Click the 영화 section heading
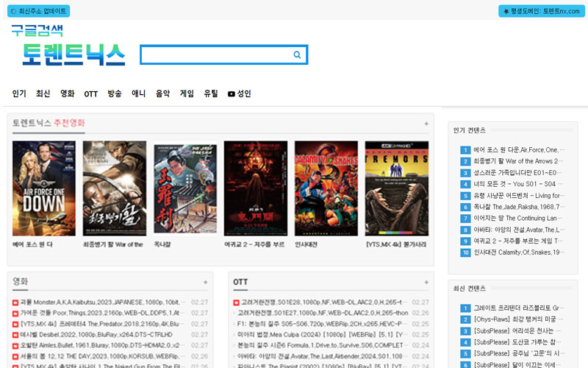Screen dimensions: 588x368 21,281
